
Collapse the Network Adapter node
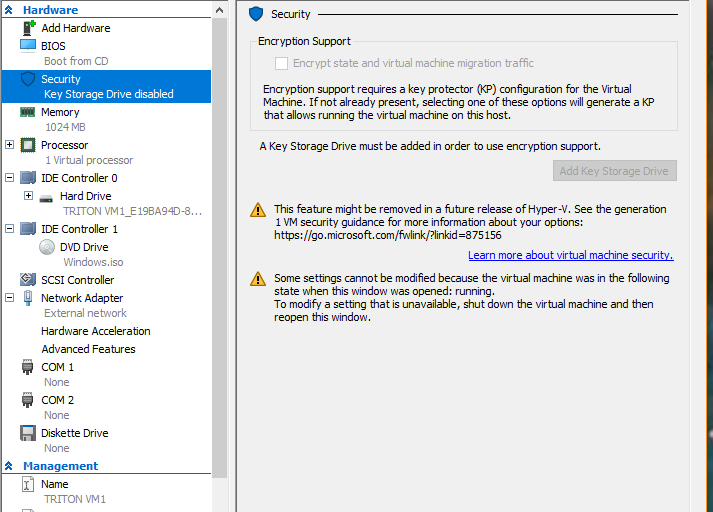9,297
